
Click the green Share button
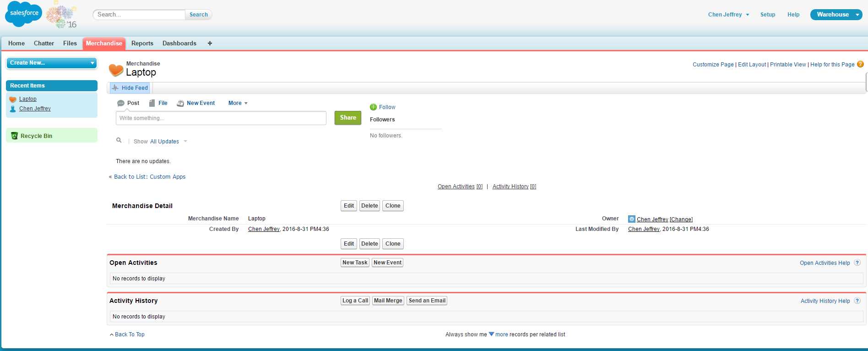(x=348, y=118)
